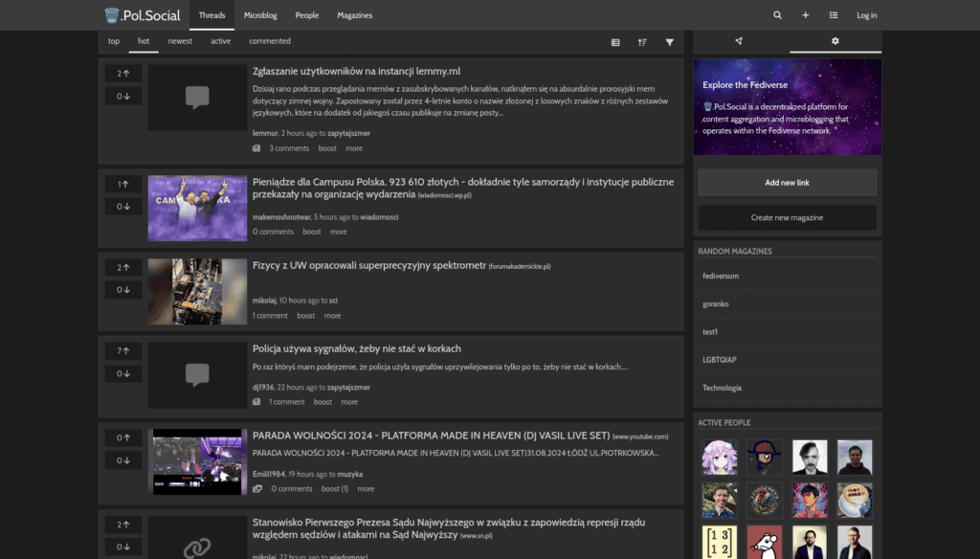Click the Log in link
The width and height of the screenshot is (980, 559).
pos(866,15)
